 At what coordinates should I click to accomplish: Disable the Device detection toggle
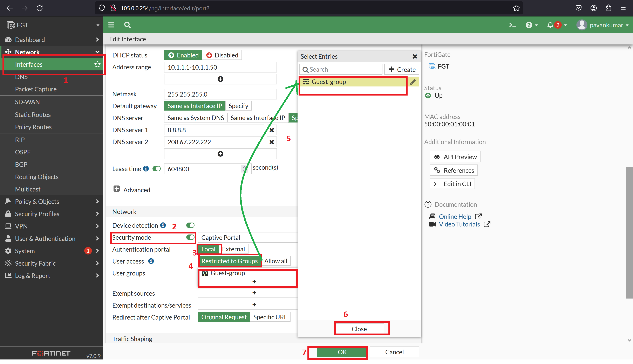tap(190, 225)
